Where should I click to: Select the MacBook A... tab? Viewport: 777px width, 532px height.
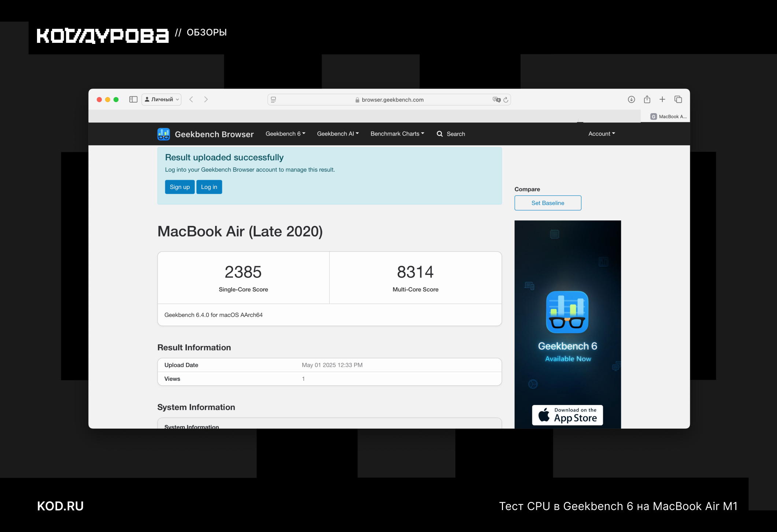click(665, 116)
